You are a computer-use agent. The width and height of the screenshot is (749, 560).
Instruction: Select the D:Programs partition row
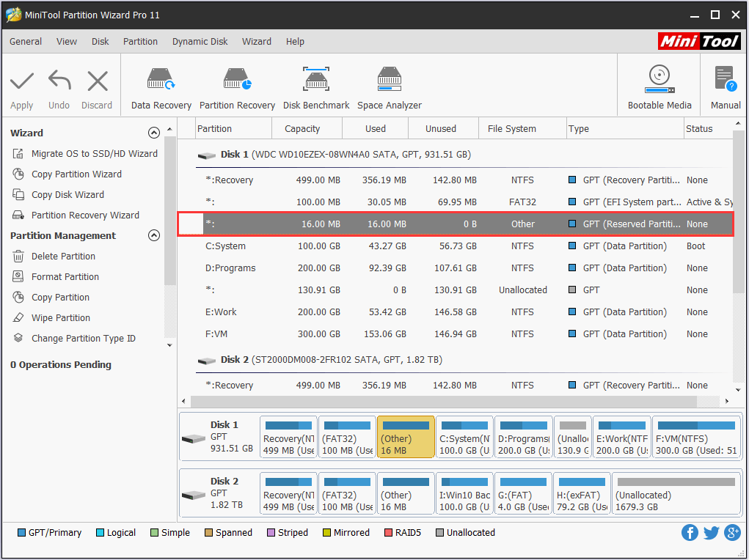click(x=456, y=268)
